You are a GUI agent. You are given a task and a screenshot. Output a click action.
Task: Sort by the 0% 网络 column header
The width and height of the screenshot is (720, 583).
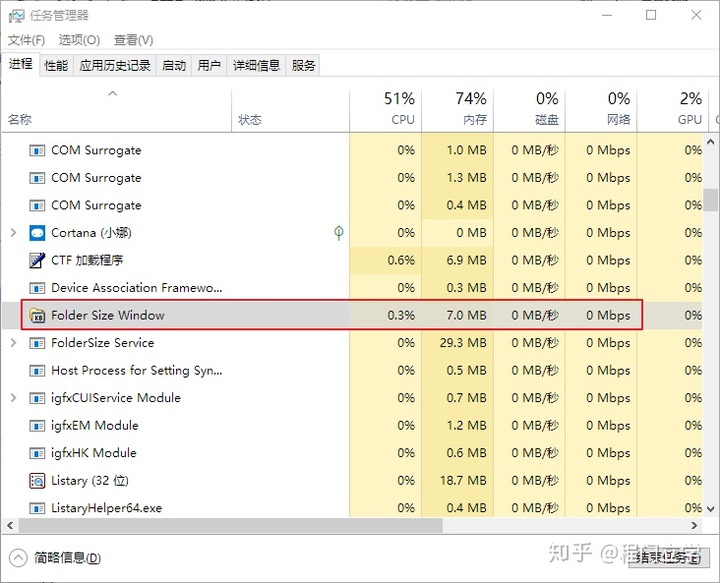coord(601,111)
